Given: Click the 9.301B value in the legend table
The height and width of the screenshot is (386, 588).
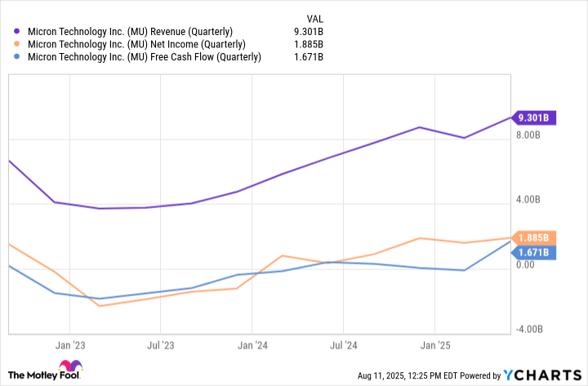Looking at the screenshot, I should click(x=308, y=32).
